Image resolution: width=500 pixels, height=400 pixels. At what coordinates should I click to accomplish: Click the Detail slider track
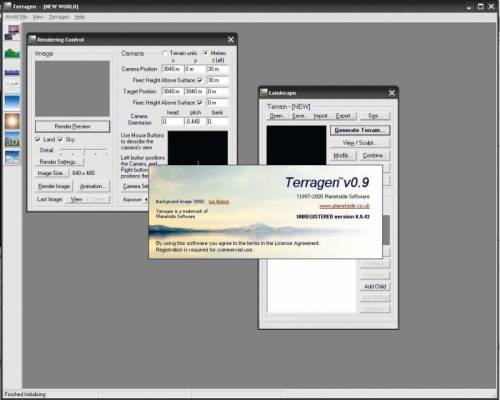(84, 151)
